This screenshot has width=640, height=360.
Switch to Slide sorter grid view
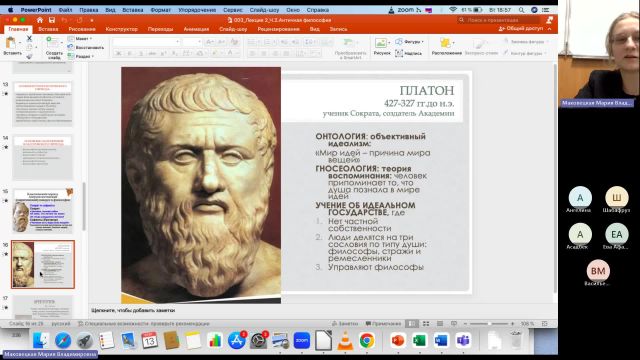coord(426,324)
